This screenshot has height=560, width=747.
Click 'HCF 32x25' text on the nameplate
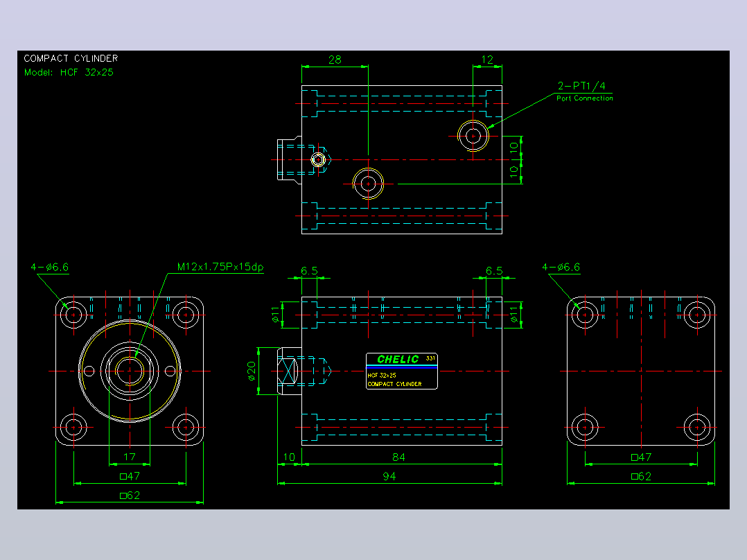(382, 376)
